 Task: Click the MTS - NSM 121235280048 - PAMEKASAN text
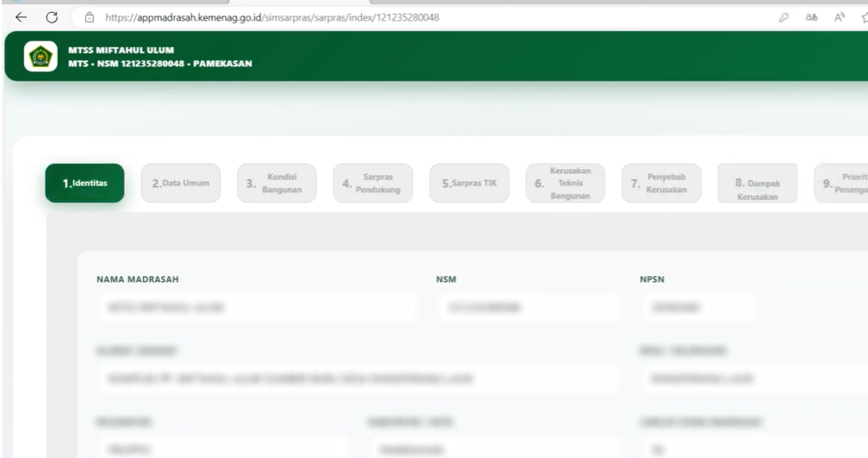click(x=160, y=64)
